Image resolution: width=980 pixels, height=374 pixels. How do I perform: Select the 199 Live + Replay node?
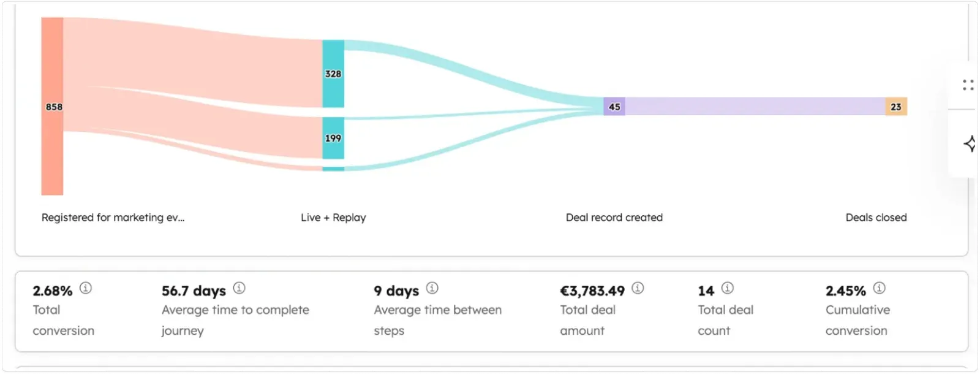[333, 139]
